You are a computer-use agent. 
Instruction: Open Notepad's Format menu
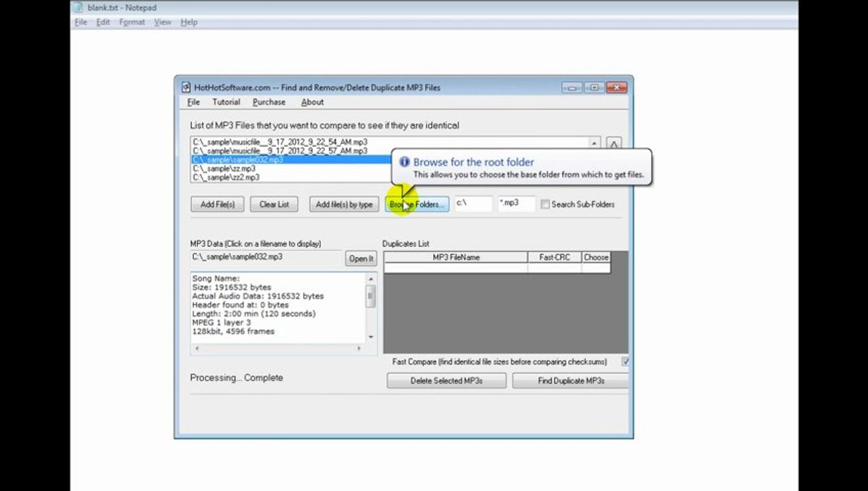point(132,22)
